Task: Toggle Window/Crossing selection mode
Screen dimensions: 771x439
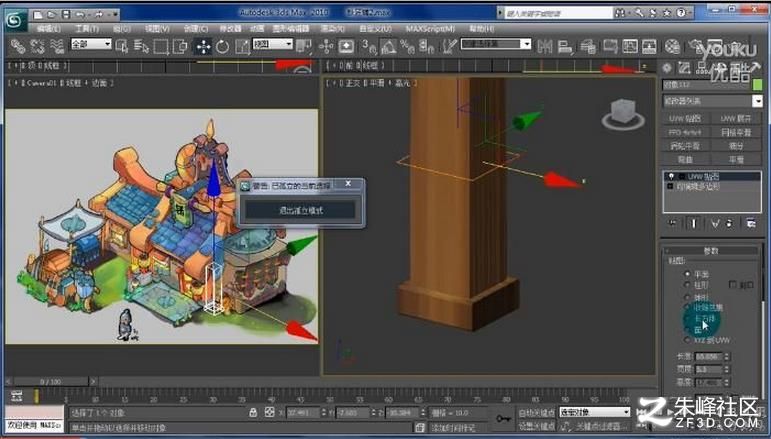Action: pos(180,46)
